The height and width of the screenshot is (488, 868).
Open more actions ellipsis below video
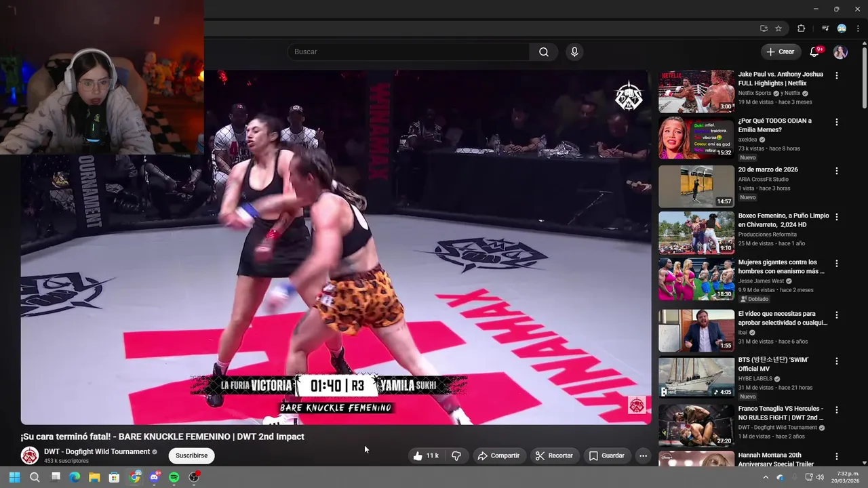coord(643,455)
